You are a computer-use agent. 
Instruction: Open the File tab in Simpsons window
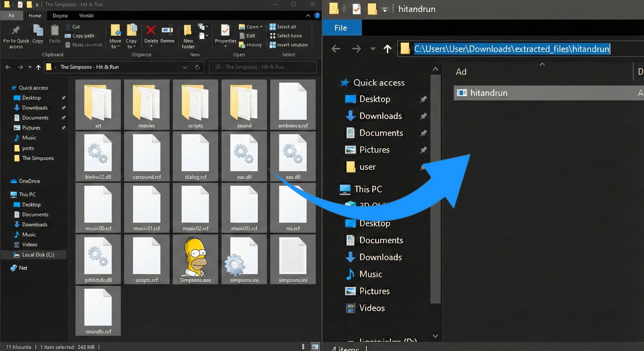point(11,16)
